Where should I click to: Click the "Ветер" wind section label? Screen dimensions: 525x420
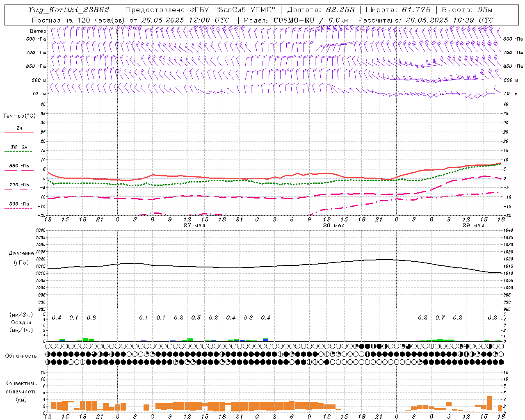[38, 31]
